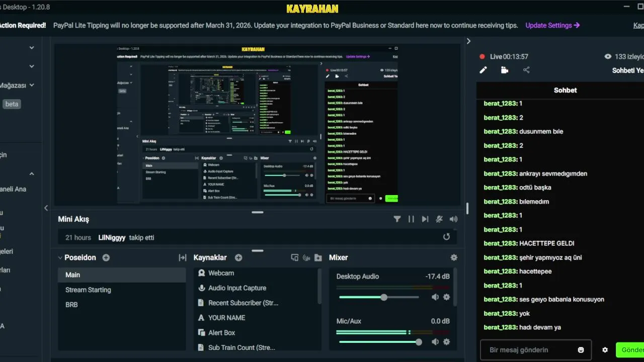This screenshot has width=644, height=362.
Task: Open the Mini Akış event filter
Action: (x=397, y=219)
